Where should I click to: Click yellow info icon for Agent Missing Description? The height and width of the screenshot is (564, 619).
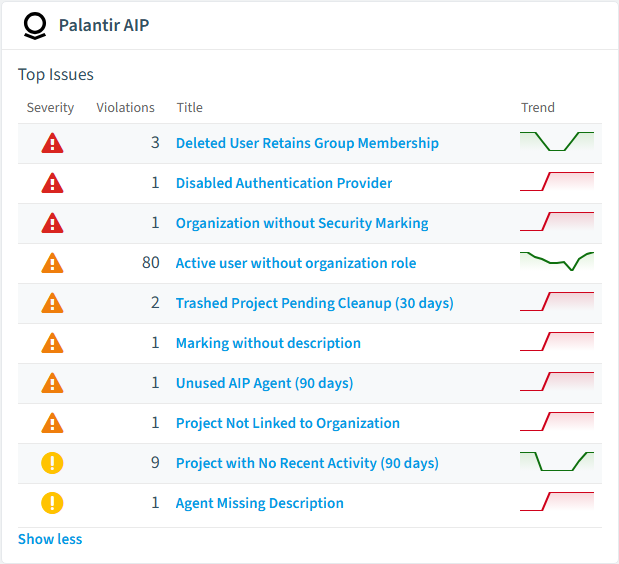point(53,503)
